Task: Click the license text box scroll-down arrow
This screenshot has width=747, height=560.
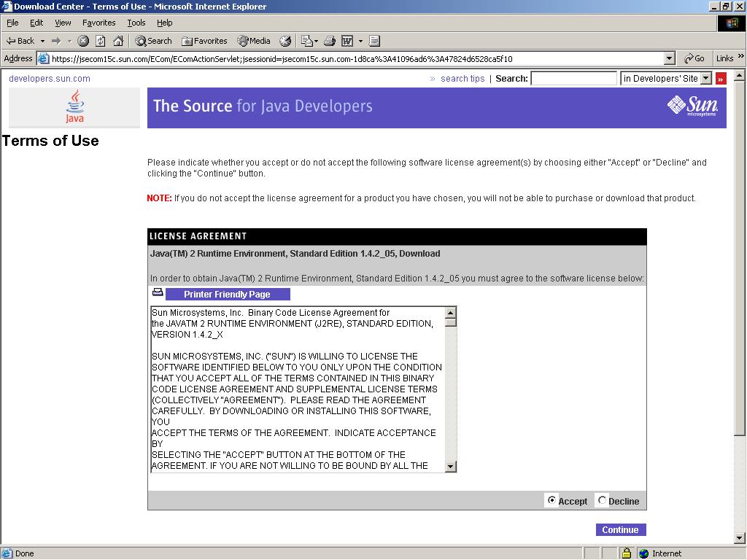Action: coord(450,466)
